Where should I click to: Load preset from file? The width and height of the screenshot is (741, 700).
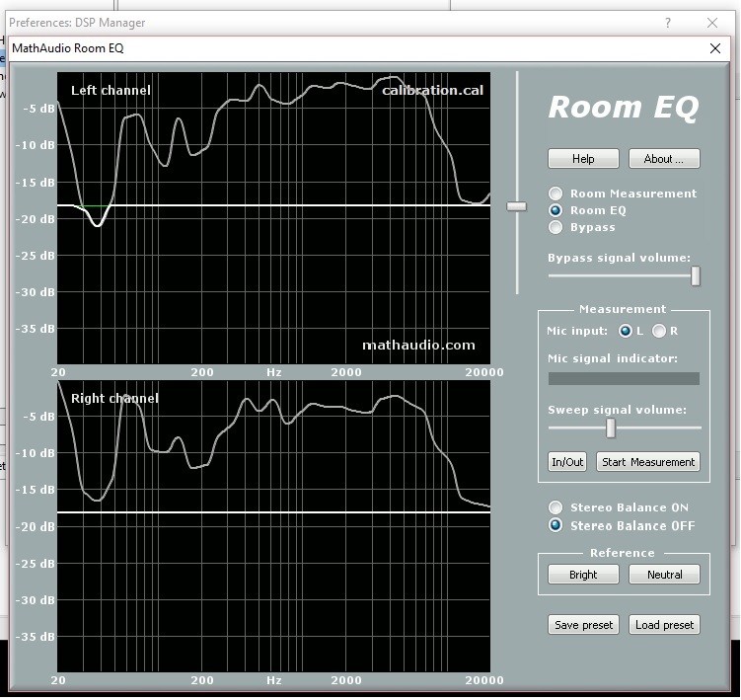point(664,625)
